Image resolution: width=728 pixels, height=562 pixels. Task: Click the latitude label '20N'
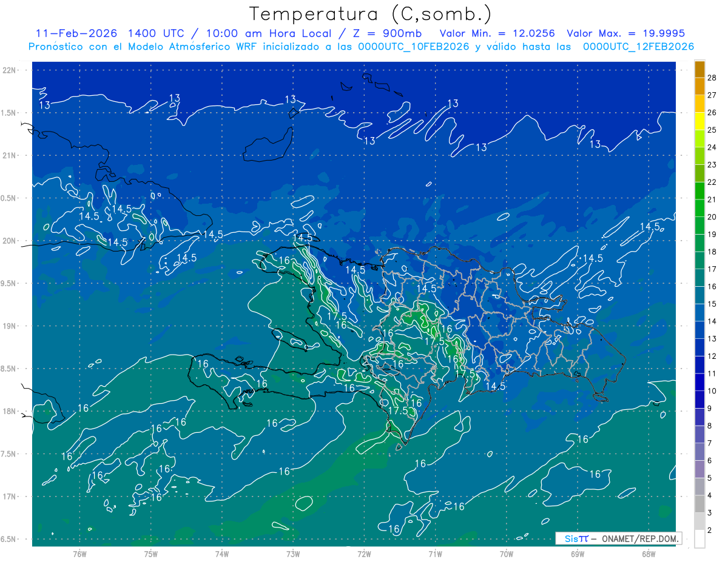coord(10,241)
